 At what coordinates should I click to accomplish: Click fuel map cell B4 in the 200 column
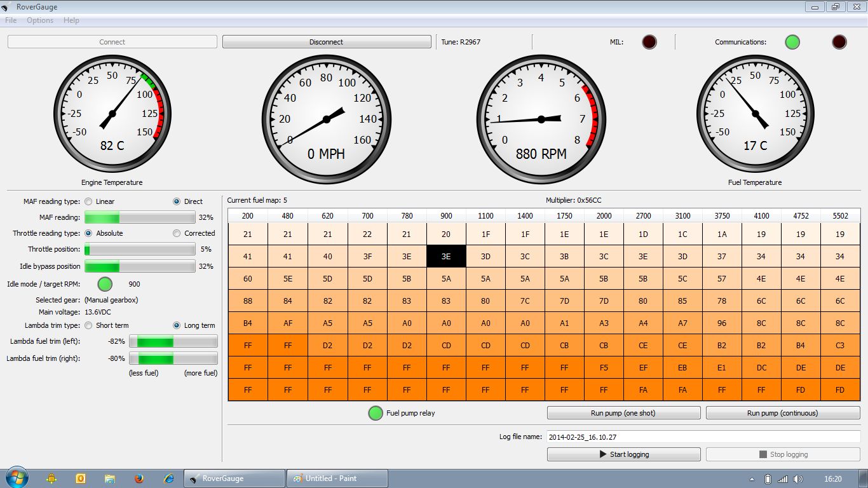coord(248,323)
